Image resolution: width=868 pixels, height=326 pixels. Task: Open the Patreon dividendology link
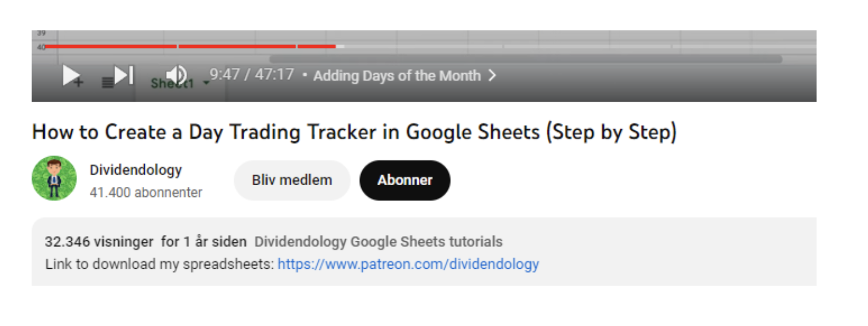(x=408, y=264)
